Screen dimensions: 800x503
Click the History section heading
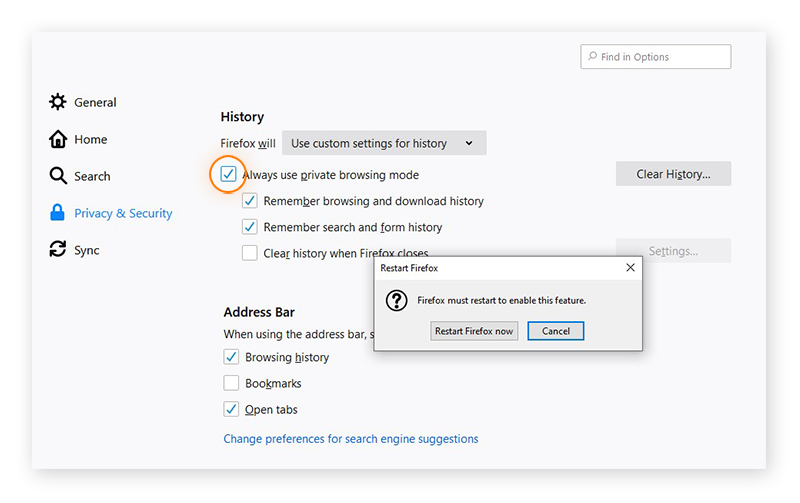tap(242, 117)
